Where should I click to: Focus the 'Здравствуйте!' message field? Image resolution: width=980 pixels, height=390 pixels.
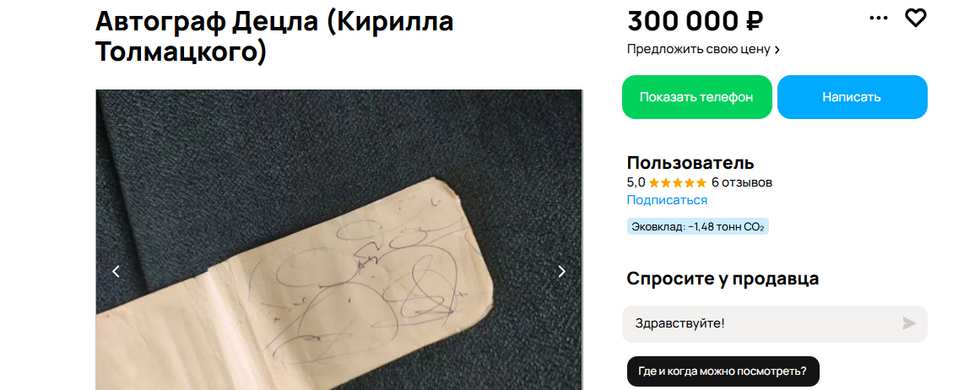774,324
